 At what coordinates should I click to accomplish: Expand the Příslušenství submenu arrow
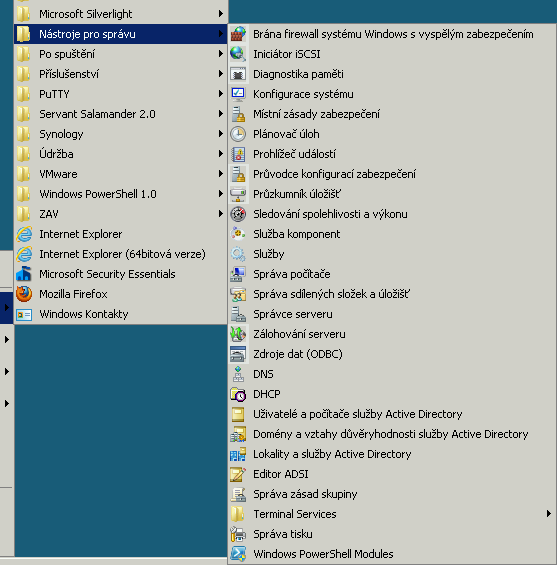(x=221, y=74)
